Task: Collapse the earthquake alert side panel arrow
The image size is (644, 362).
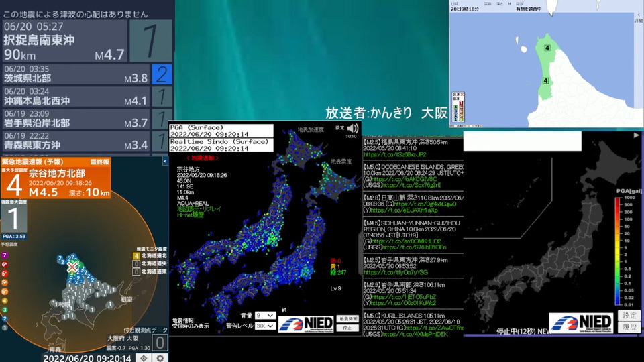Action: pos(165,162)
